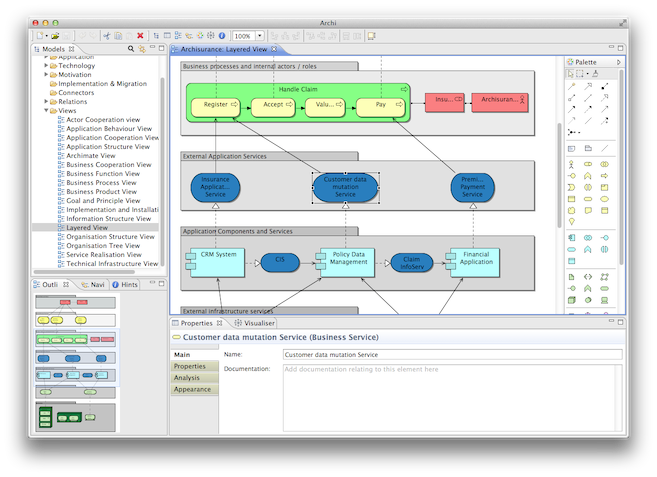Click the Palette vertical scrollbar

tap(621, 168)
